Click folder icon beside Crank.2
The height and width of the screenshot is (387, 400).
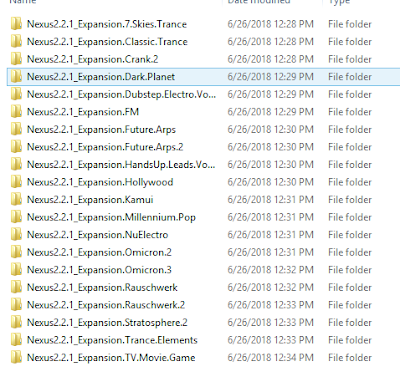(x=16, y=59)
